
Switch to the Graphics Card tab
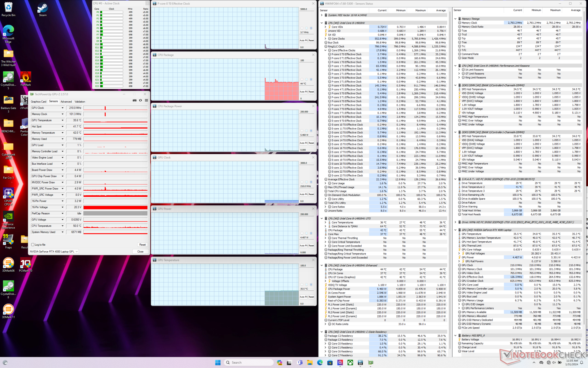click(38, 102)
